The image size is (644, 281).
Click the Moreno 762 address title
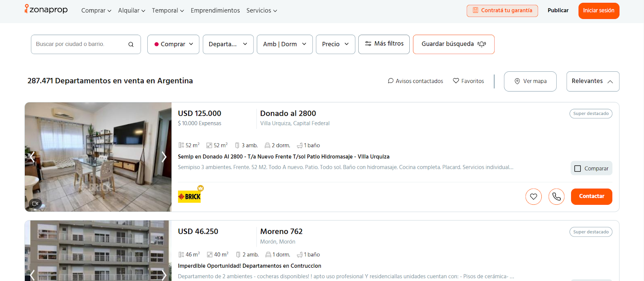pyautogui.click(x=281, y=232)
